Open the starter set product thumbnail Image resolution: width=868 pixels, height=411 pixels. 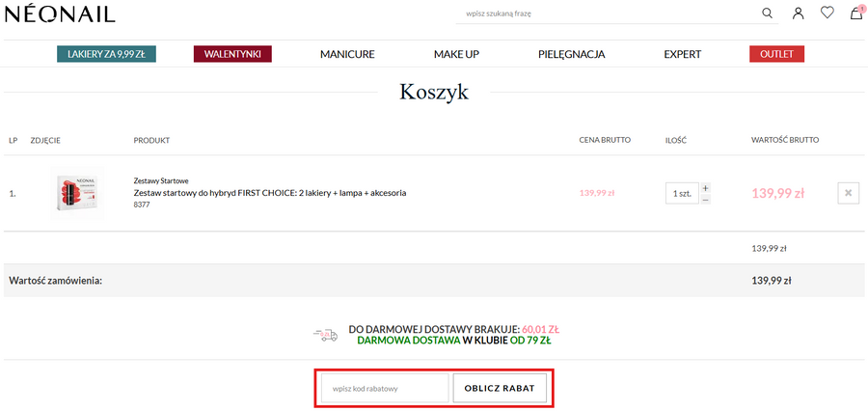coord(76,193)
